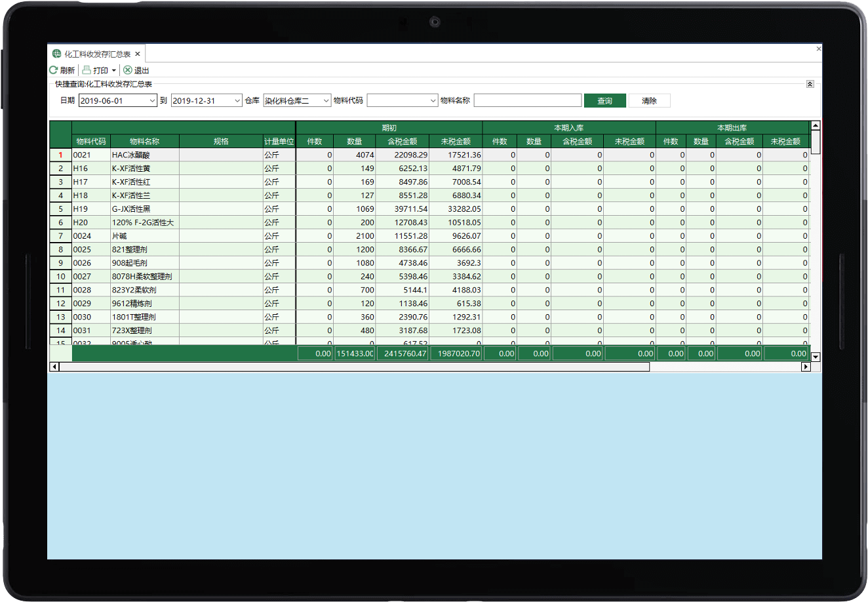Click the 打印 printer icon

pyautogui.click(x=87, y=70)
